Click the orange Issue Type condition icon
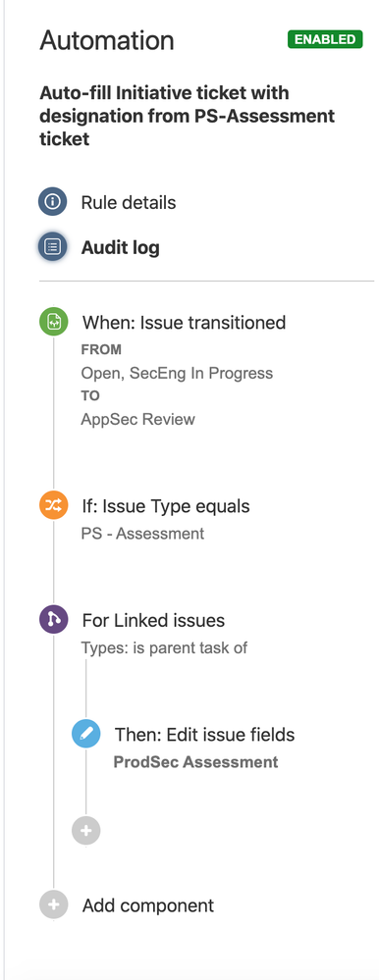Viewport: 379px width, 980px height. click(54, 505)
